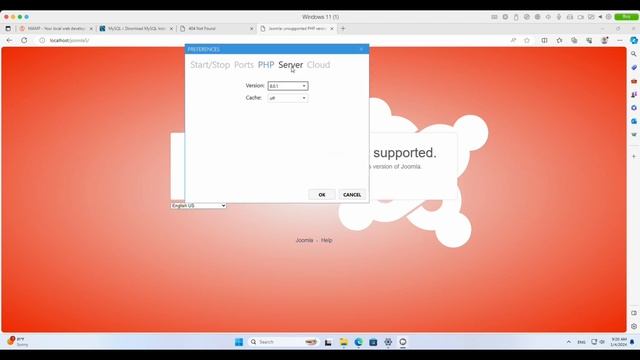Open the weather widget on taskbar
640x360 pixels.
click(x=17, y=342)
